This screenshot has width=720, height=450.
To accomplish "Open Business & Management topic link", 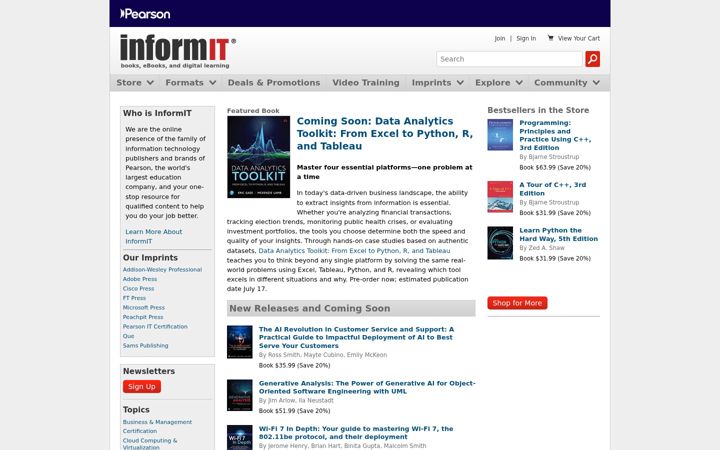I will pos(157,422).
